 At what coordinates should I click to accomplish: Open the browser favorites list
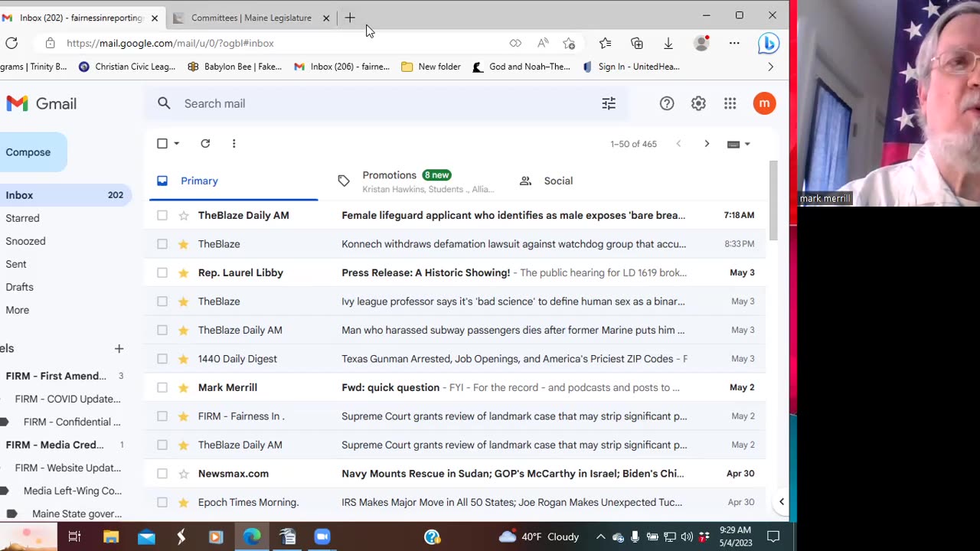coord(605,43)
